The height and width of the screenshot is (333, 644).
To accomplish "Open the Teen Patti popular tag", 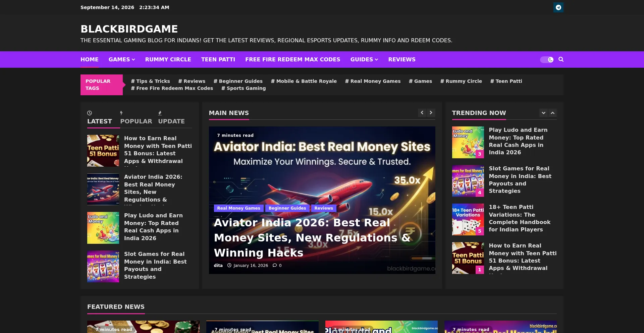I will point(506,81).
